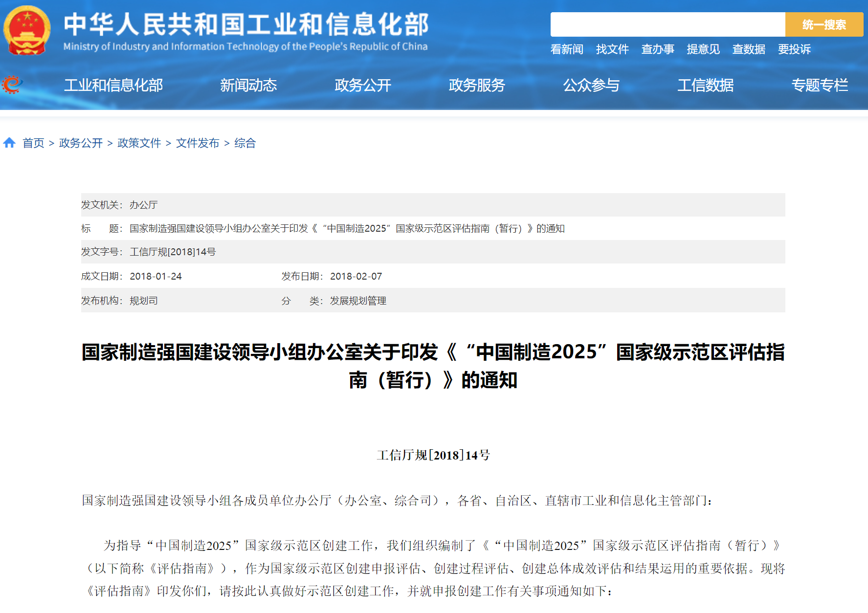868x613 pixels.
Task: Go to 公众参与 navigation menu
Action: [591, 86]
